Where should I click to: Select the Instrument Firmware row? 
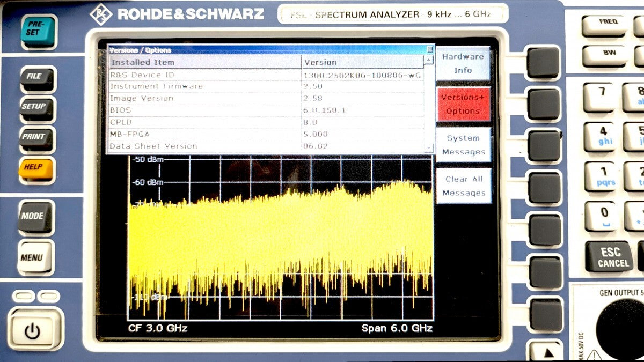(266, 86)
